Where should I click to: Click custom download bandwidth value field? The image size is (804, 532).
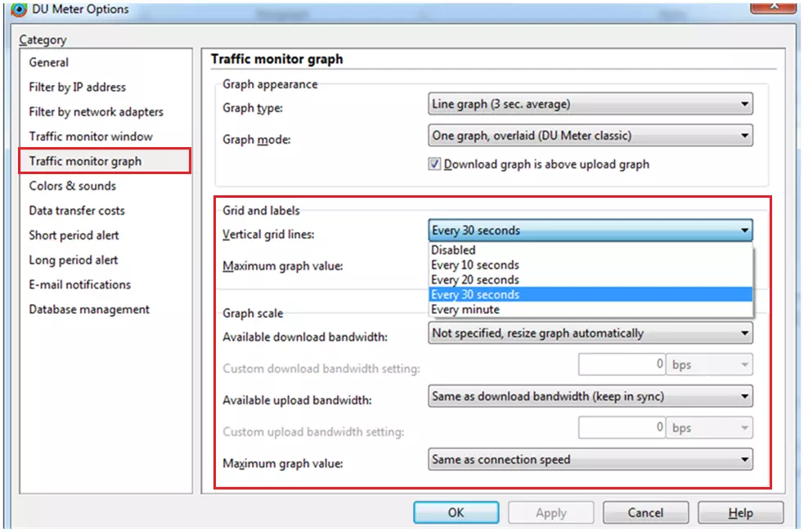point(622,364)
